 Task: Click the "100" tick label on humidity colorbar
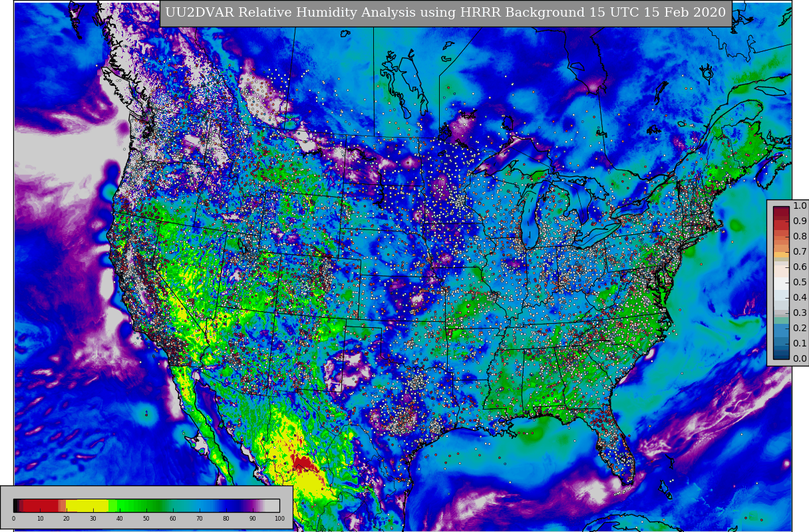(279, 519)
